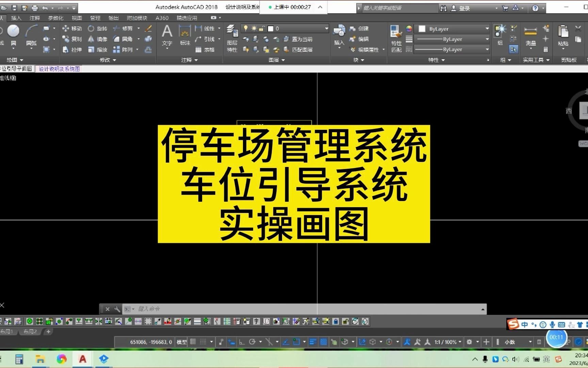Select the 圆弧 (Arc) drawing tool

coord(31,35)
